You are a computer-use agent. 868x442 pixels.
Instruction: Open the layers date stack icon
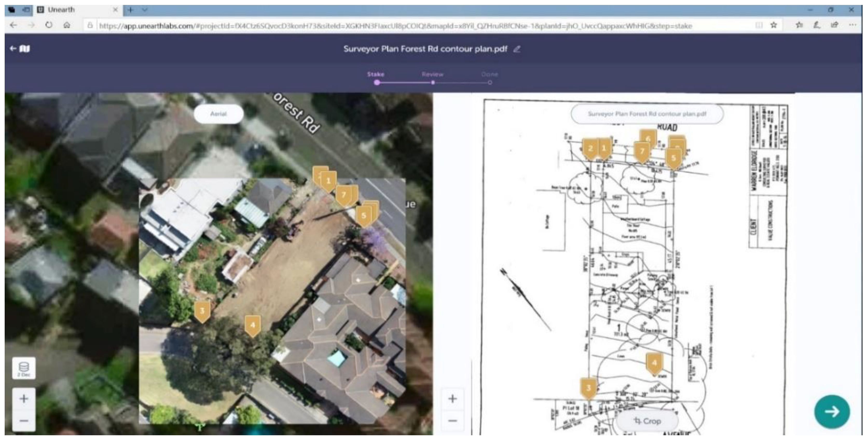[24, 368]
